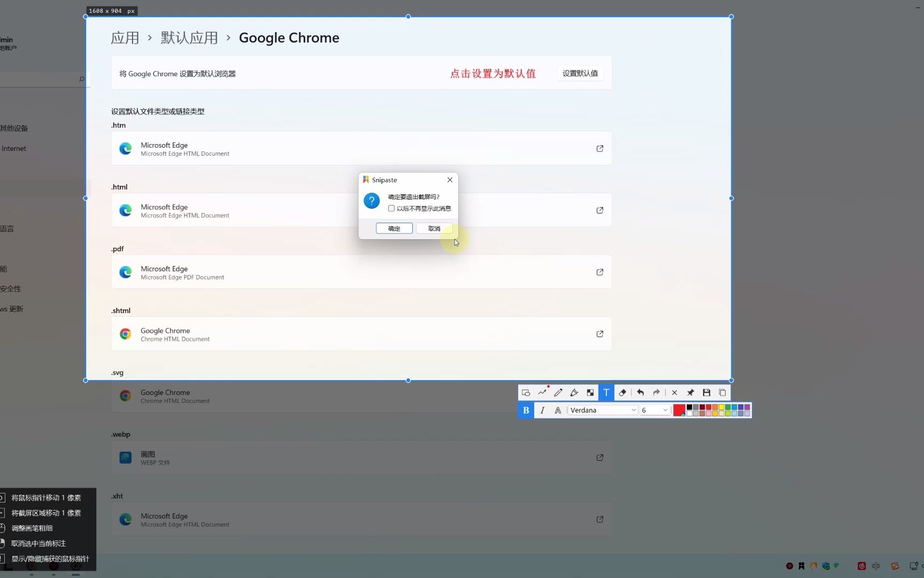
Task: Copy the screenshot to clipboard
Action: (722, 393)
